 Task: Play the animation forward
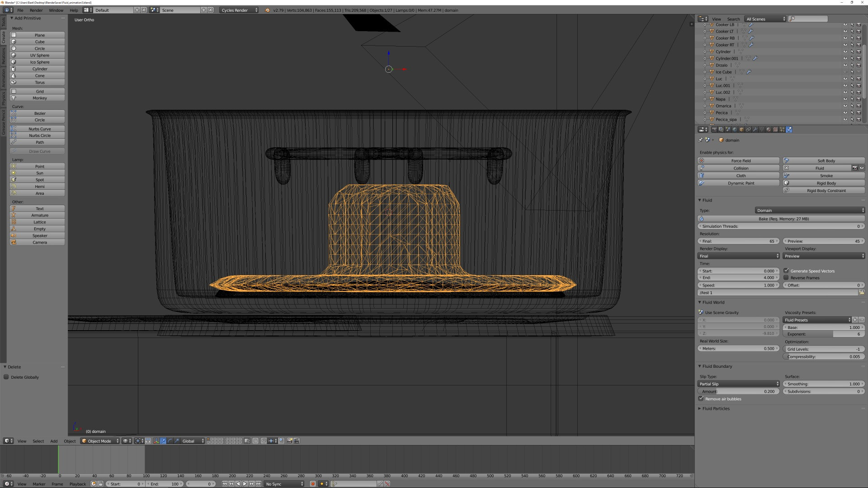pos(245,484)
